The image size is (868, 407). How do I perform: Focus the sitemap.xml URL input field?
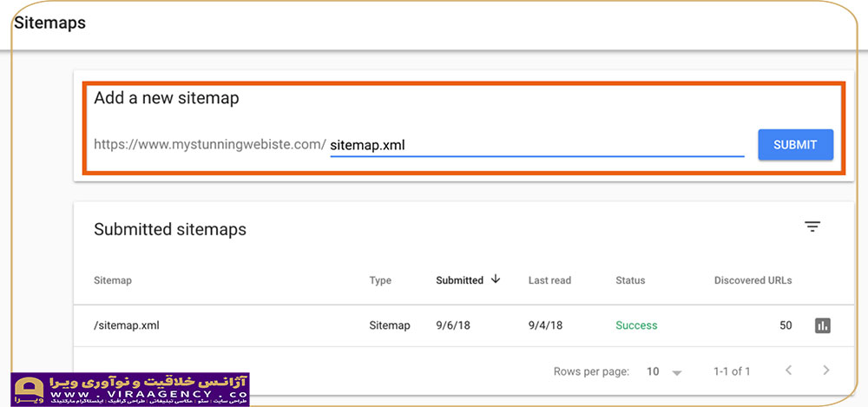coord(536,145)
